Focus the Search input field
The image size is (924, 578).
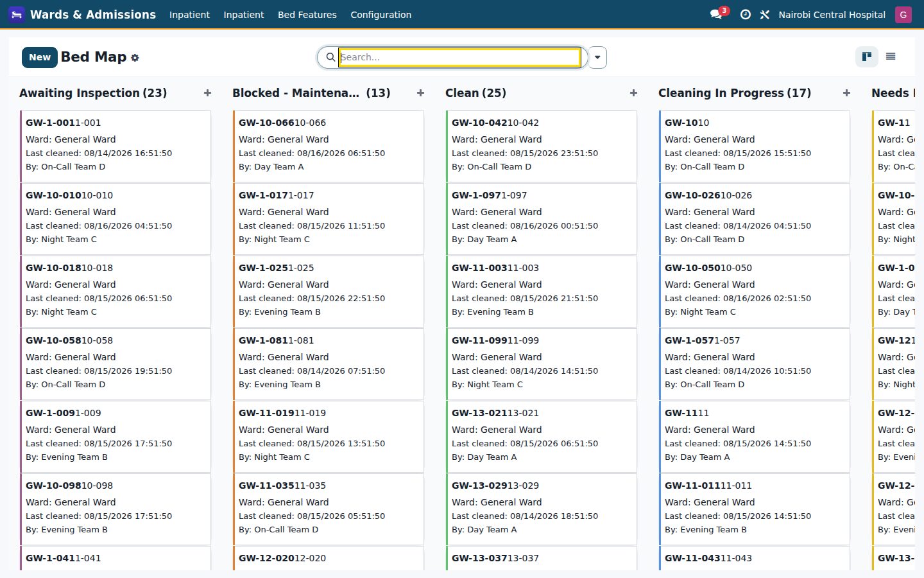[459, 57]
